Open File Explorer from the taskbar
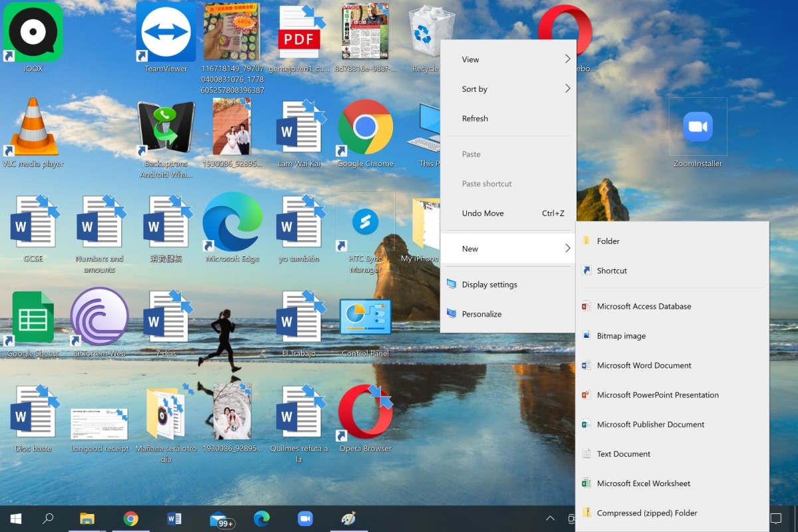Viewport: 798px width, 532px height. point(87,519)
